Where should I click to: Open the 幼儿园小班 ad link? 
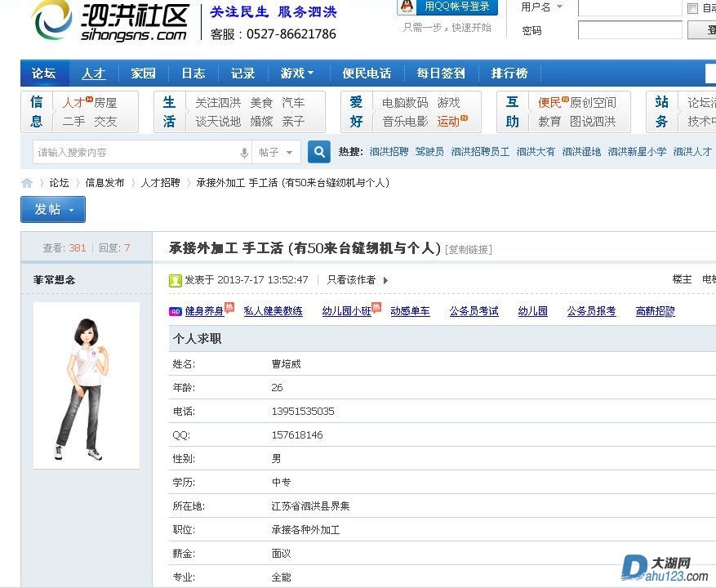pos(347,312)
